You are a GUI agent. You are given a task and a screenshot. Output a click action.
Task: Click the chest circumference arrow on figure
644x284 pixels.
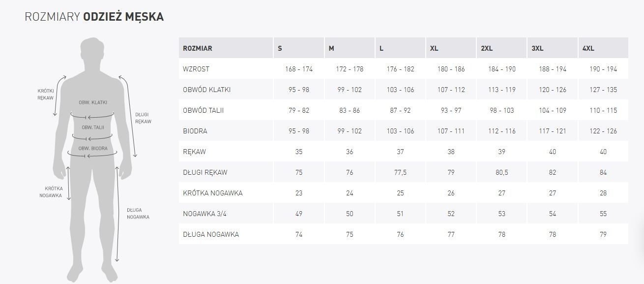click(x=92, y=117)
